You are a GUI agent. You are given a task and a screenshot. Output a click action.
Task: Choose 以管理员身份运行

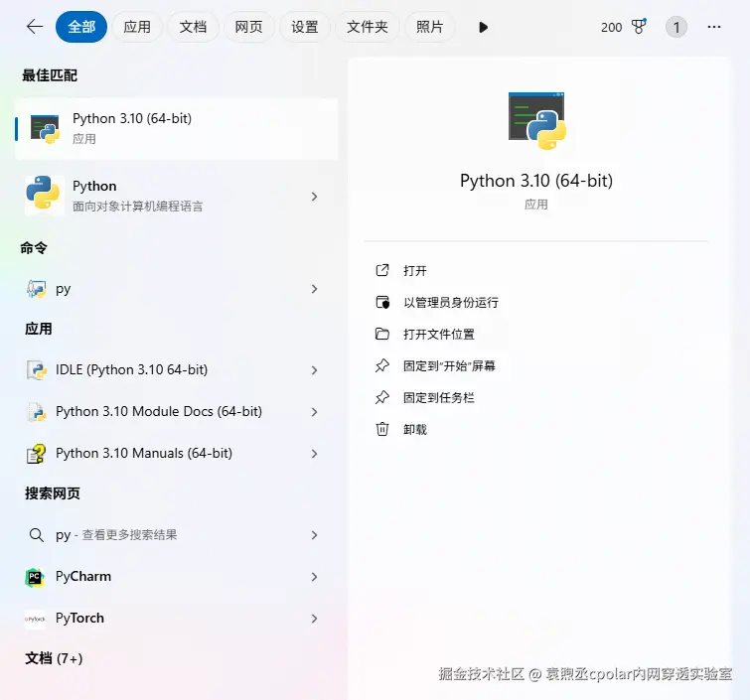point(451,302)
